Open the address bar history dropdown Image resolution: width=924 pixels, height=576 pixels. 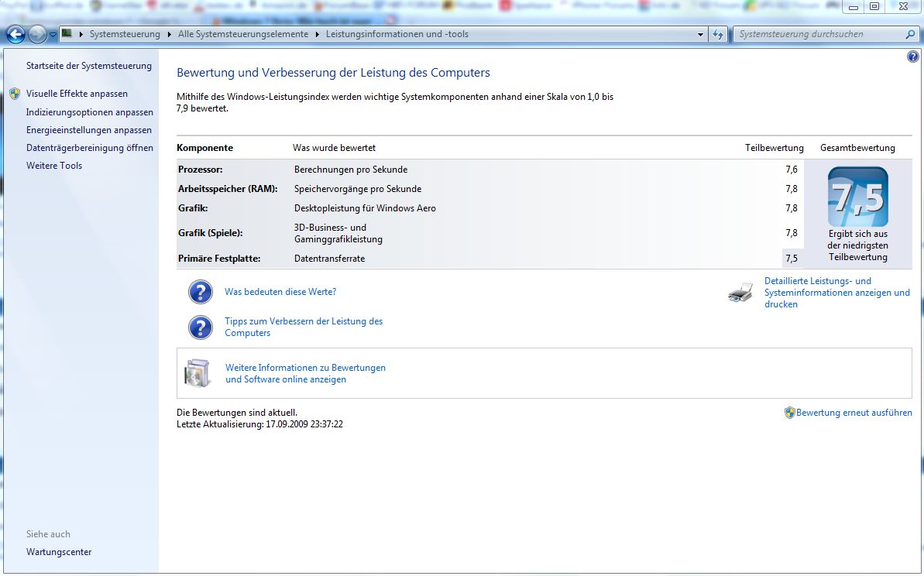tap(700, 35)
